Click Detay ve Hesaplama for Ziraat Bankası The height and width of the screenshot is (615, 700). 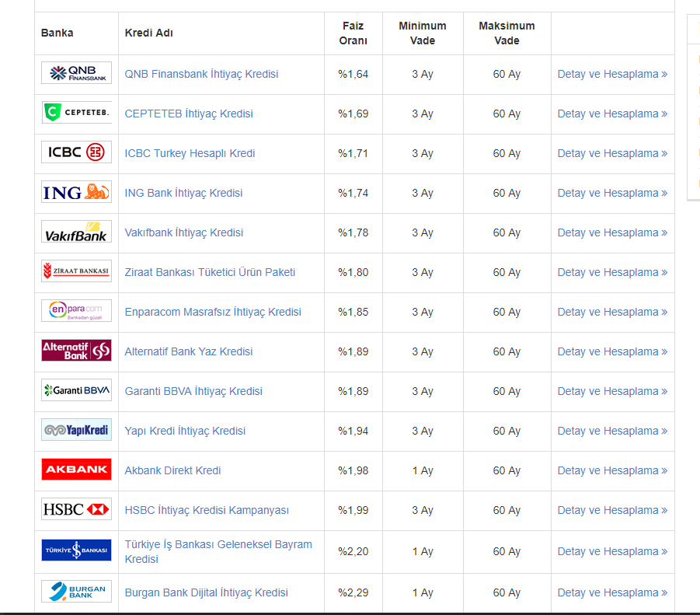click(x=612, y=272)
